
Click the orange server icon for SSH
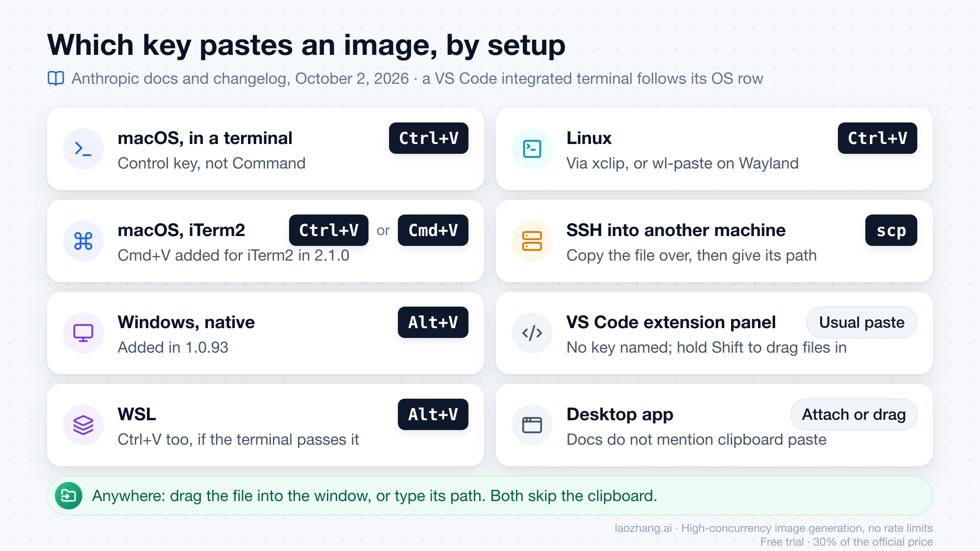(532, 241)
